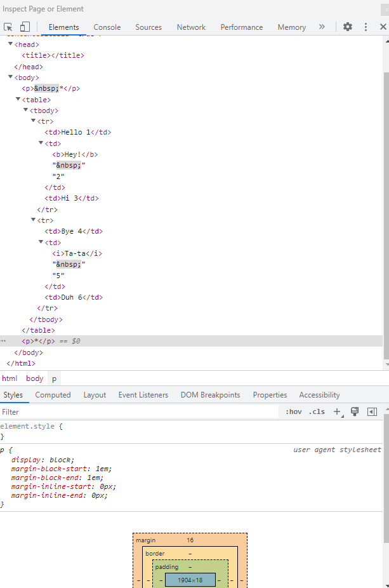The height and width of the screenshot is (588, 389).
Task: Select the text node "2"
Action: coord(58,177)
